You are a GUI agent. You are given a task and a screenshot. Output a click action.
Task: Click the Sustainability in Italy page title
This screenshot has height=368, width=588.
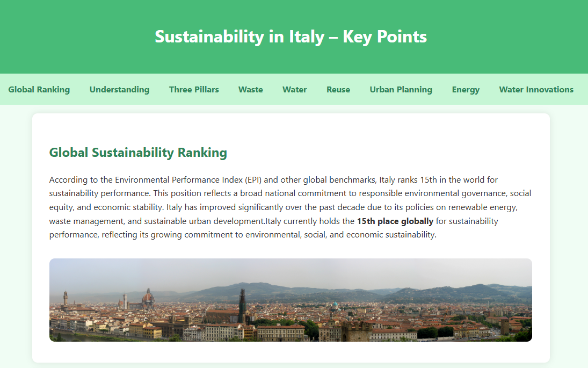click(x=291, y=37)
